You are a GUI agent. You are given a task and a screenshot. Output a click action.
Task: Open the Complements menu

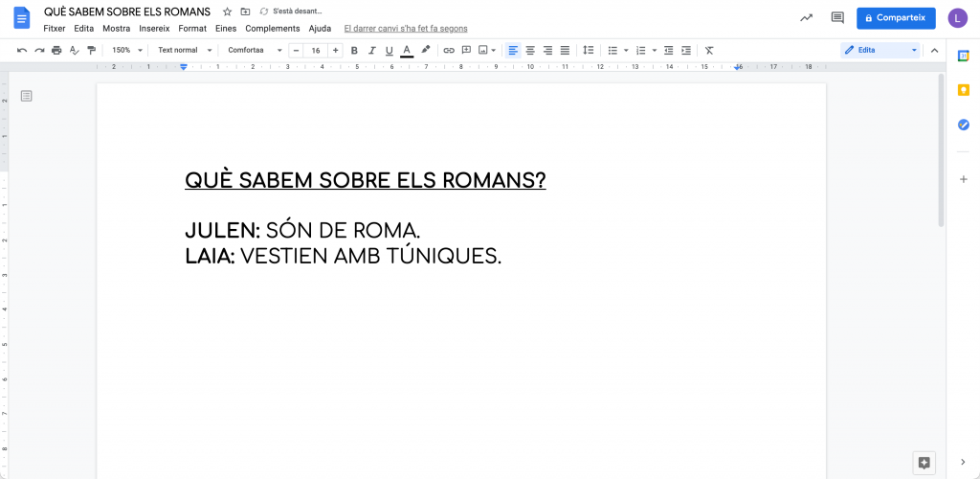[272, 29]
